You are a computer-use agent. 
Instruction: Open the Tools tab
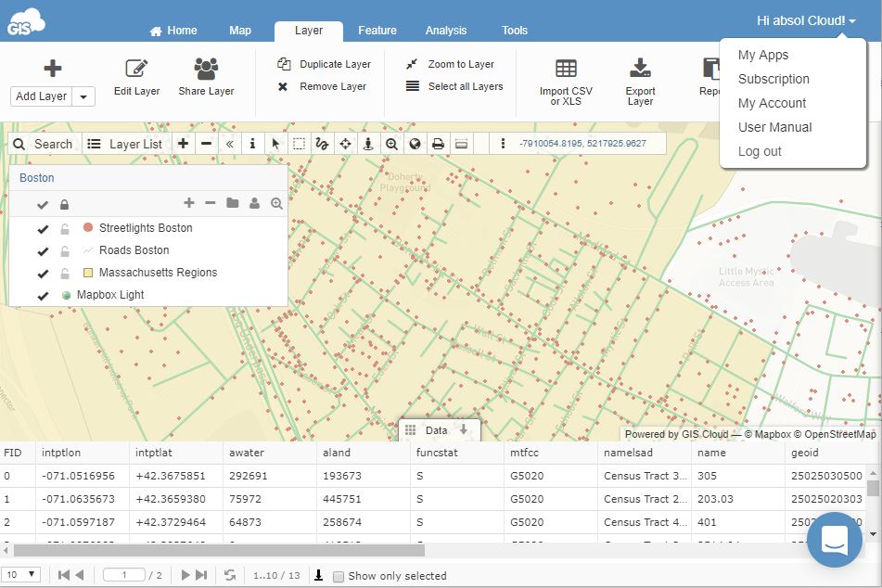pyautogui.click(x=515, y=31)
